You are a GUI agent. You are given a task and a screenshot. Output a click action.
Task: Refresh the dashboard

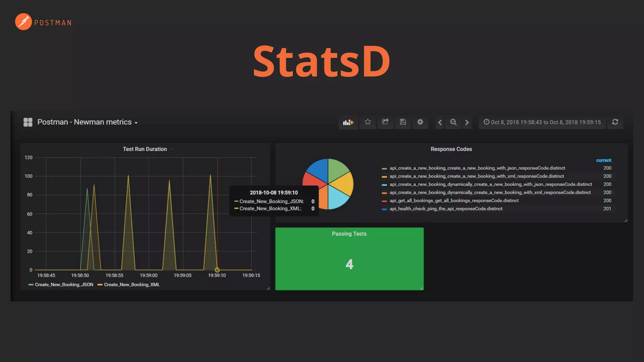pos(615,122)
